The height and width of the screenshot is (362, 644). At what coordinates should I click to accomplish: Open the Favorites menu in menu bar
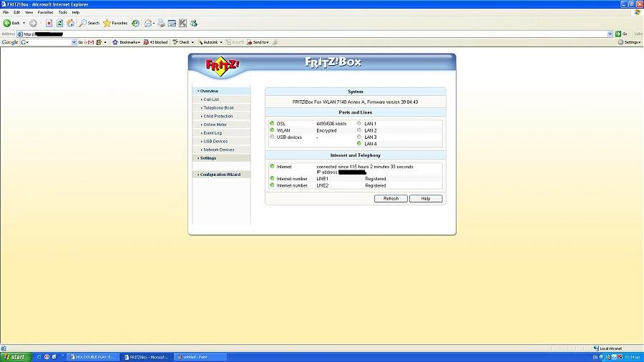pyautogui.click(x=45, y=12)
